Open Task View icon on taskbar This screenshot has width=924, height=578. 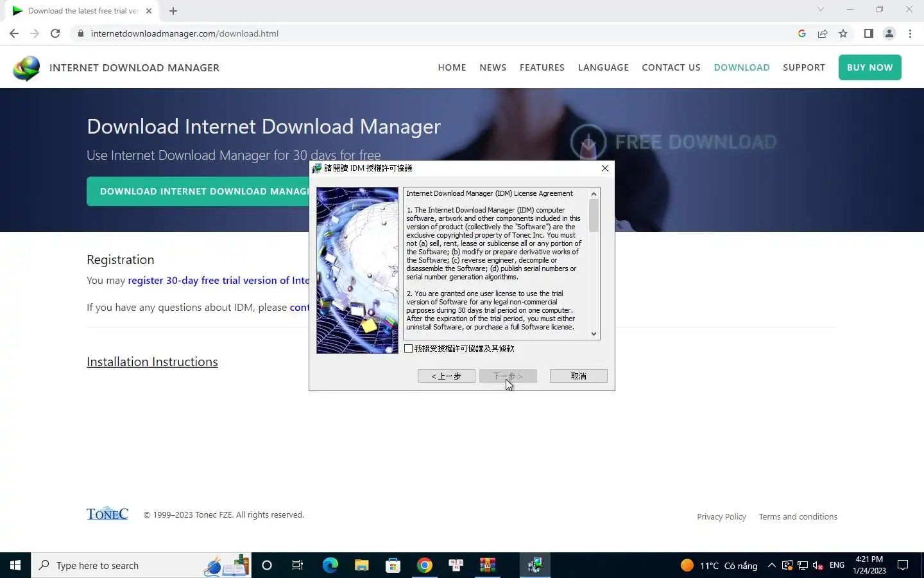coord(298,565)
